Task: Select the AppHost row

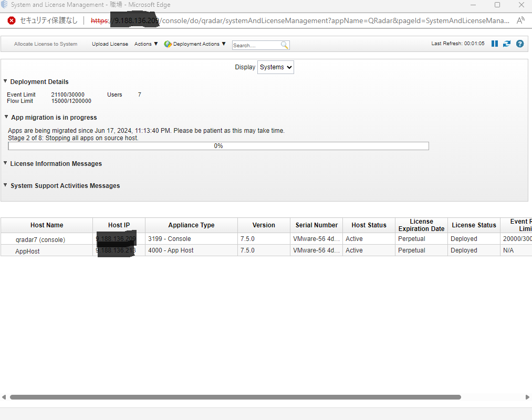Action: coord(266,250)
